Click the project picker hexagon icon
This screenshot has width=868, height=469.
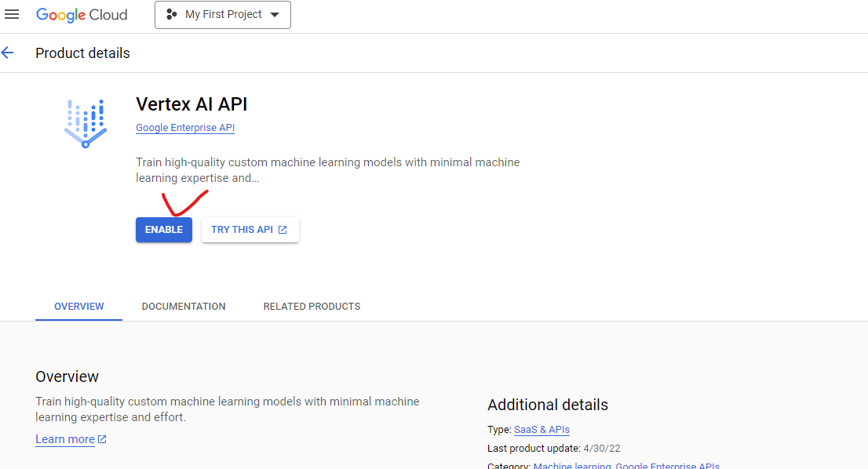pos(172,14)
